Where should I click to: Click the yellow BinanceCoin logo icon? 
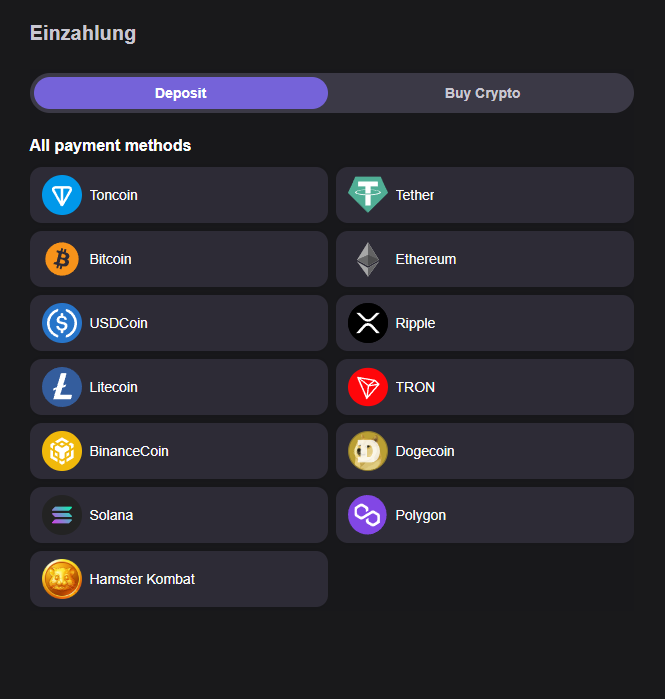pyautogui.click(x=62, y=451)
